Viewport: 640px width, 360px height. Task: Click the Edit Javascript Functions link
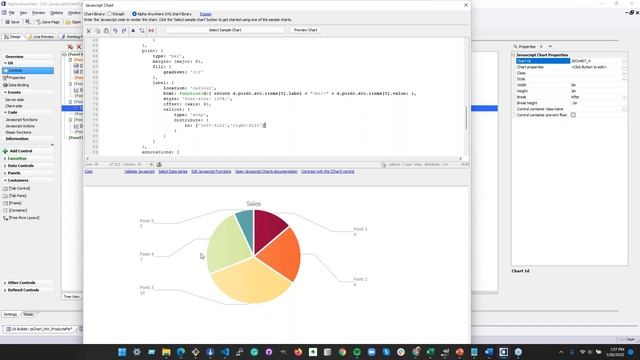[x=211, y=172]
